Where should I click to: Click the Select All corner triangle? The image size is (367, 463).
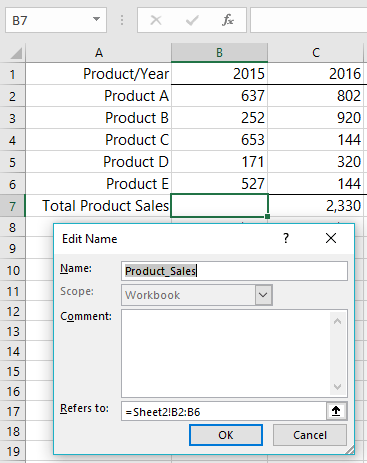click(x=16, y=53)
